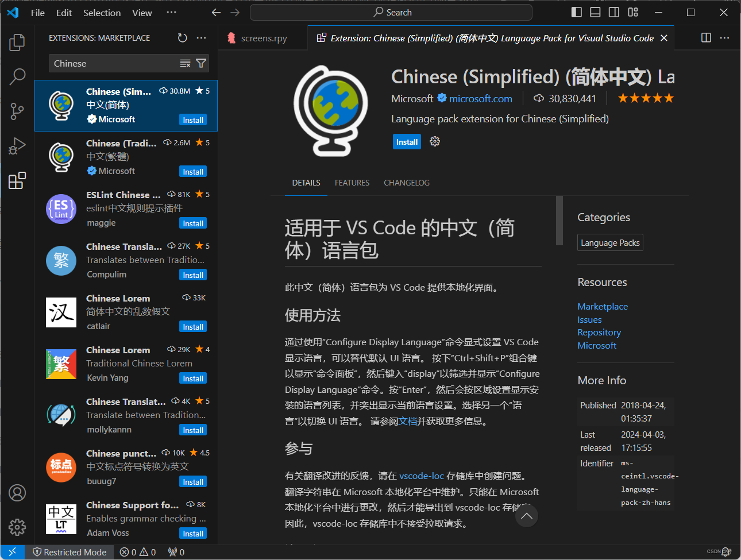Viewport: 741px width, 560px height.
Task: Switch to screens.rpy editor tab
Action: click(x=263, y=38)
